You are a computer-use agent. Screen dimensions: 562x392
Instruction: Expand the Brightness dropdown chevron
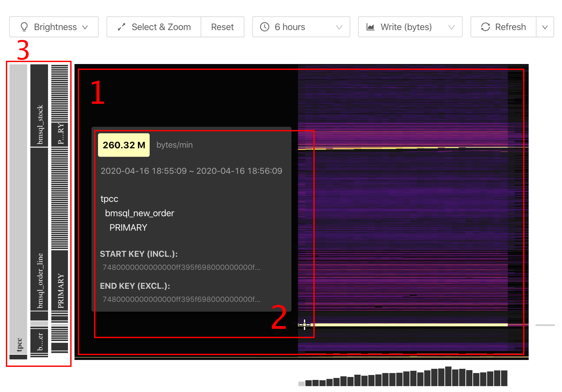point(85,27)
